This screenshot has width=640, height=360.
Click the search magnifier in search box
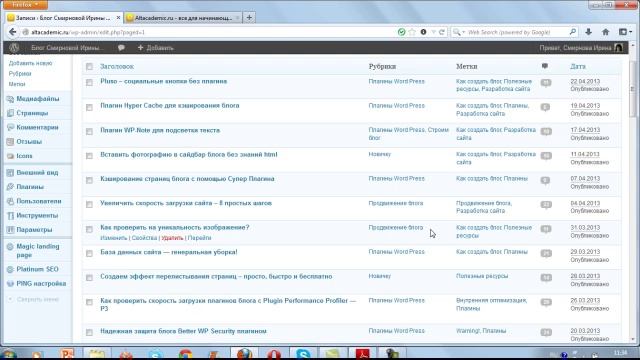click(x=573, y=32)
